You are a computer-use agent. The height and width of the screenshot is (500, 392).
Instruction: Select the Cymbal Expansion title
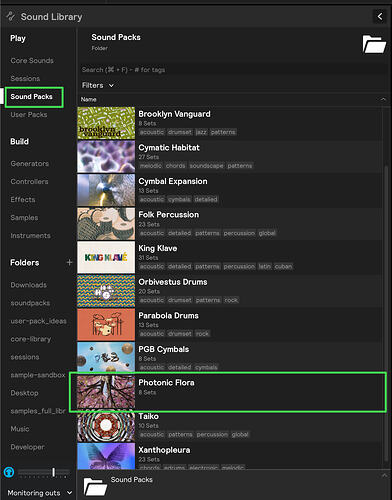173,181
